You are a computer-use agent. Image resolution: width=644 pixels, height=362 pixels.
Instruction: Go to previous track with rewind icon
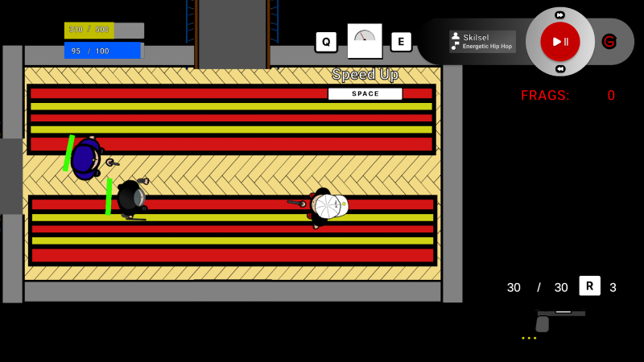click(x=560, y=69)
